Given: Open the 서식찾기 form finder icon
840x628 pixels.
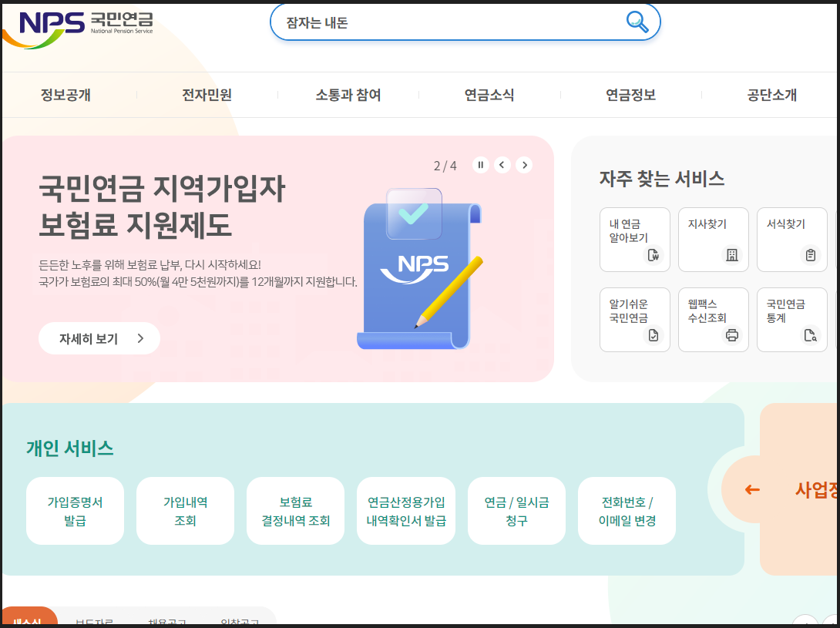Looking at the screenshot, I should pos(791,239).
